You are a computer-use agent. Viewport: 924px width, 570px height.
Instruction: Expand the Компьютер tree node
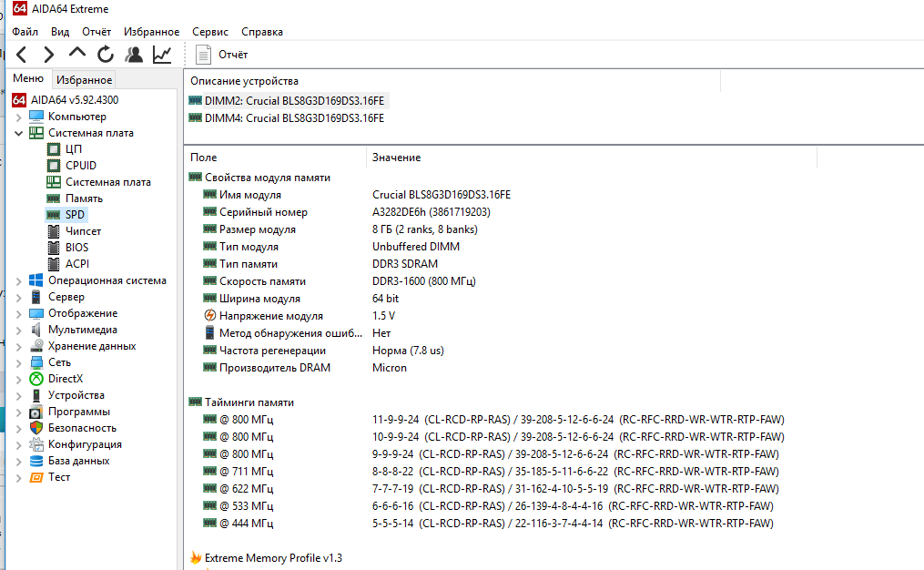click(19, 117)
